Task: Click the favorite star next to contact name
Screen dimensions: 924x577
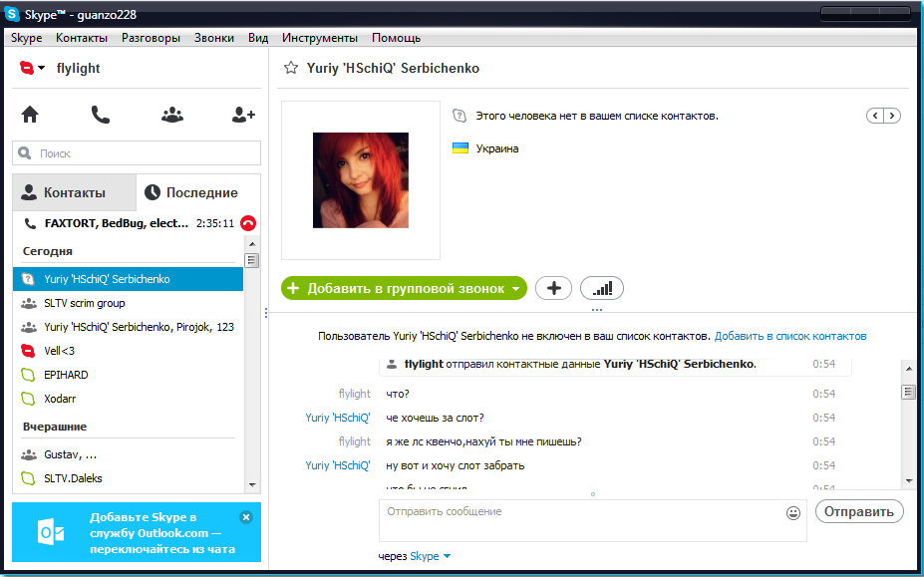Action: pyautogui.click(x=291, y=68)
